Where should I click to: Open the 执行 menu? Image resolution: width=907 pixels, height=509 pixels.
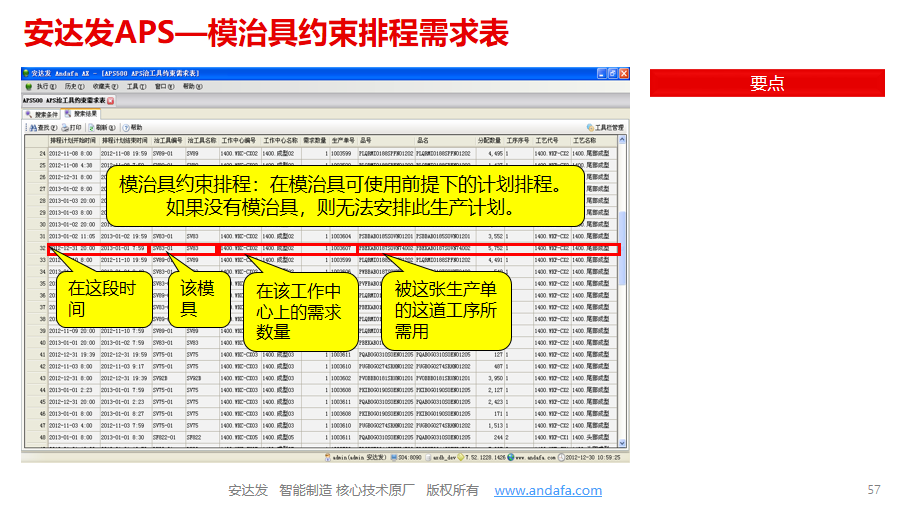[46, 87]
